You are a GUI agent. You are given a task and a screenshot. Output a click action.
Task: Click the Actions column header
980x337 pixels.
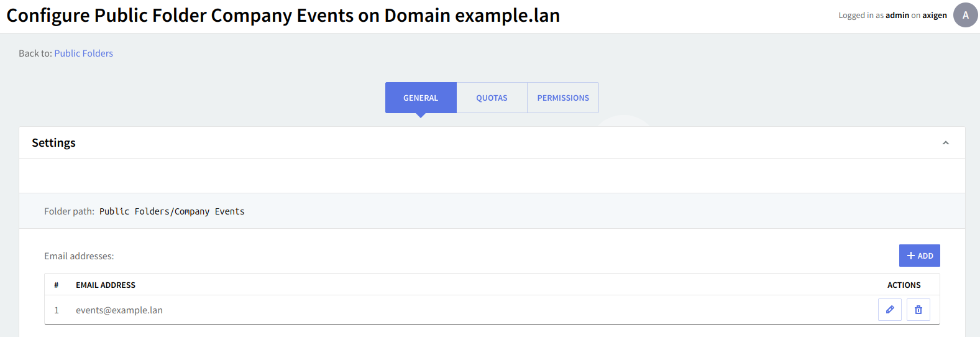[x=904, y=285]
